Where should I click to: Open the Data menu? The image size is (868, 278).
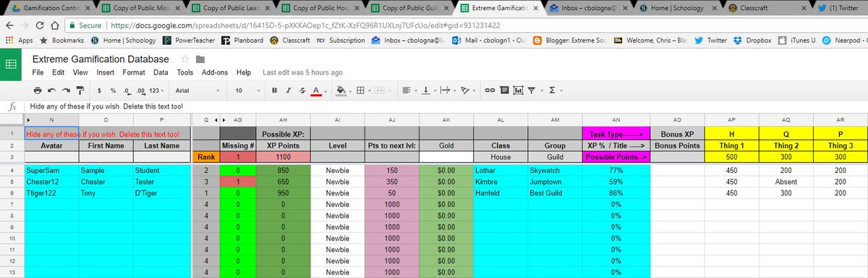161,72
